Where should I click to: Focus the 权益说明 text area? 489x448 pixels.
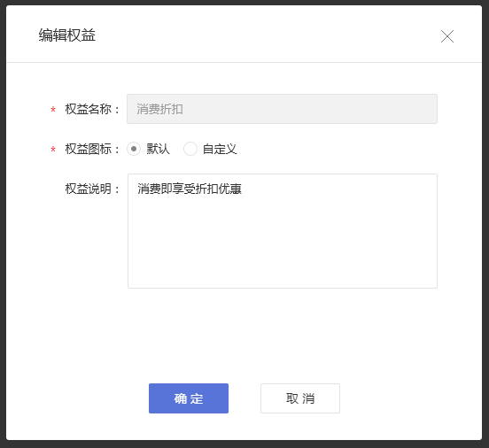pyautogui.click(x=283, y=231)
